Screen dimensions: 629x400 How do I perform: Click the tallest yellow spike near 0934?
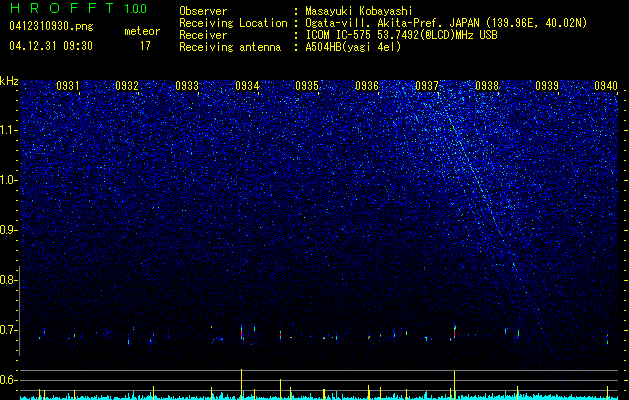(x=241, y=384)
